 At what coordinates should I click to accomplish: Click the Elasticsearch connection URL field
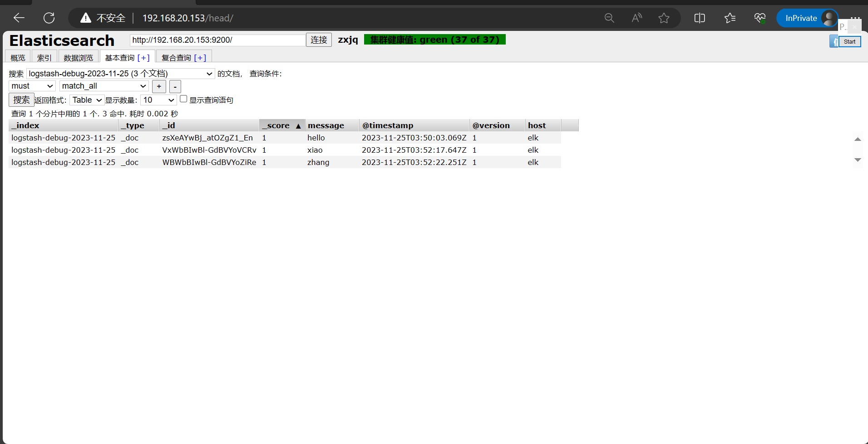tap(217, 40)
